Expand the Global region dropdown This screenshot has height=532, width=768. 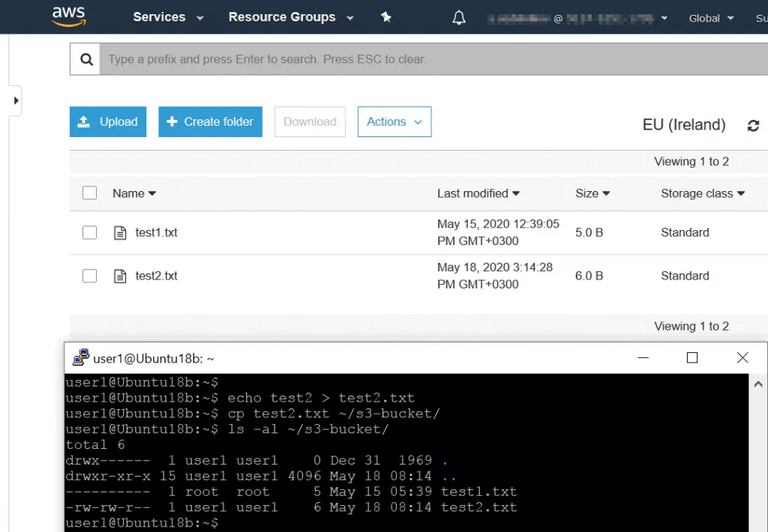click(x=711, y=18)
